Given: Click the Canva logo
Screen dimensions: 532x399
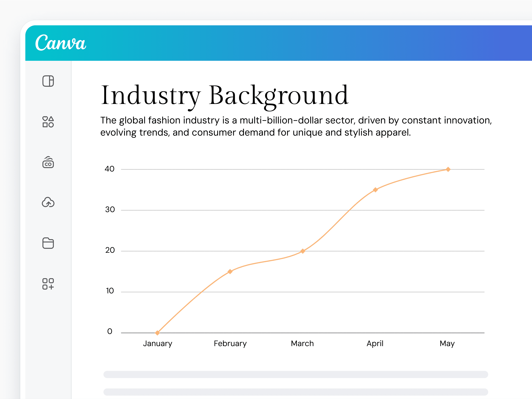Looking at the screenshot, I should 61,43.
